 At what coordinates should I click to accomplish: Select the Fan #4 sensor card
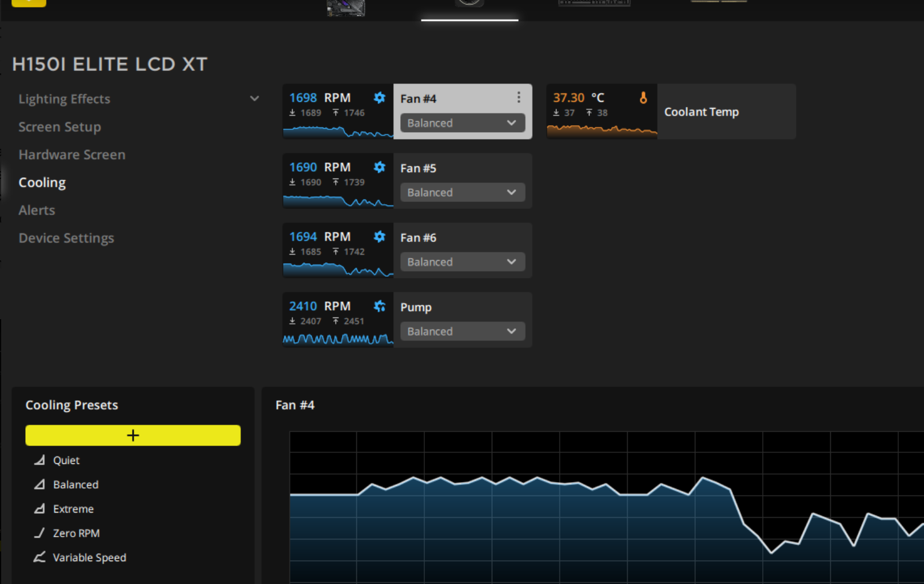[407, 112]
